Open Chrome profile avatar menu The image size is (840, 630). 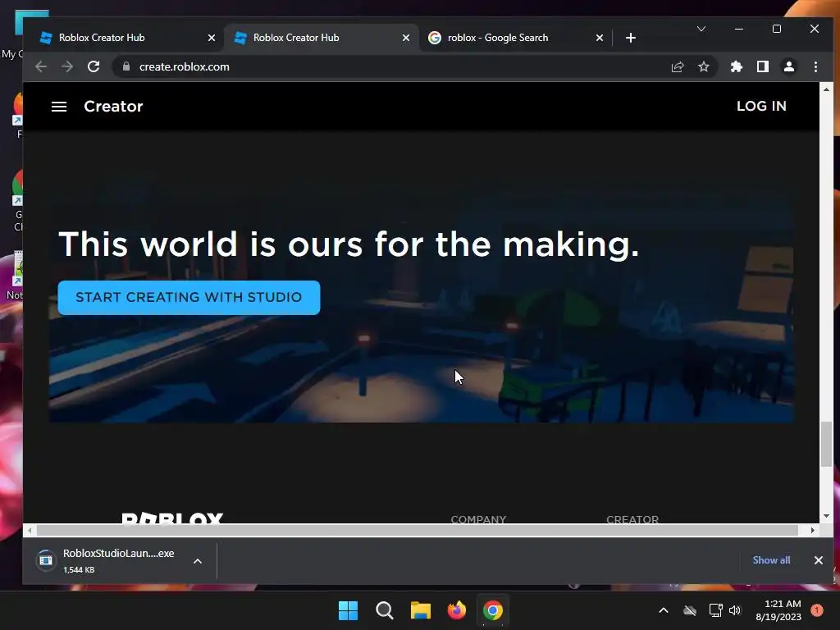click(x=789, y=66)
